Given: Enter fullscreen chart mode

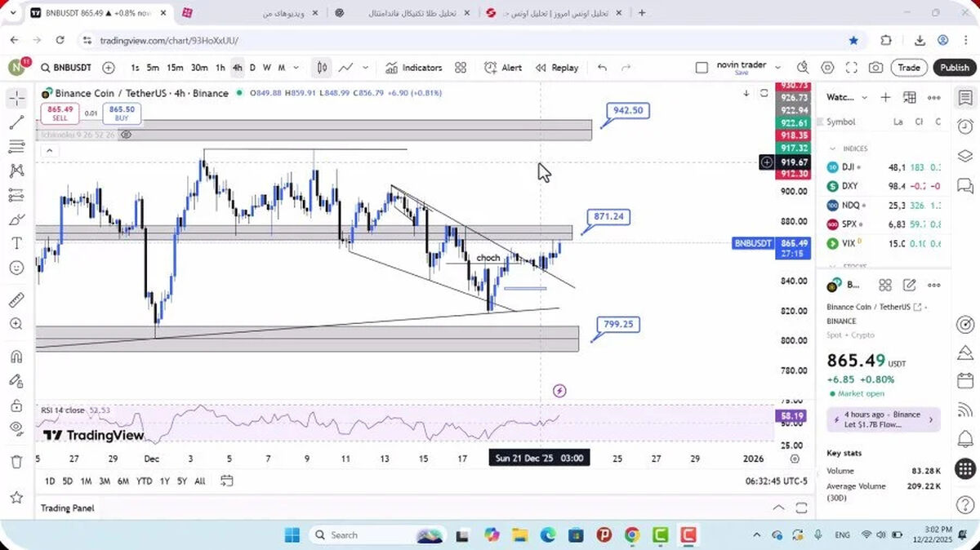Looking at the screenshot, I should tap(852, 68).
